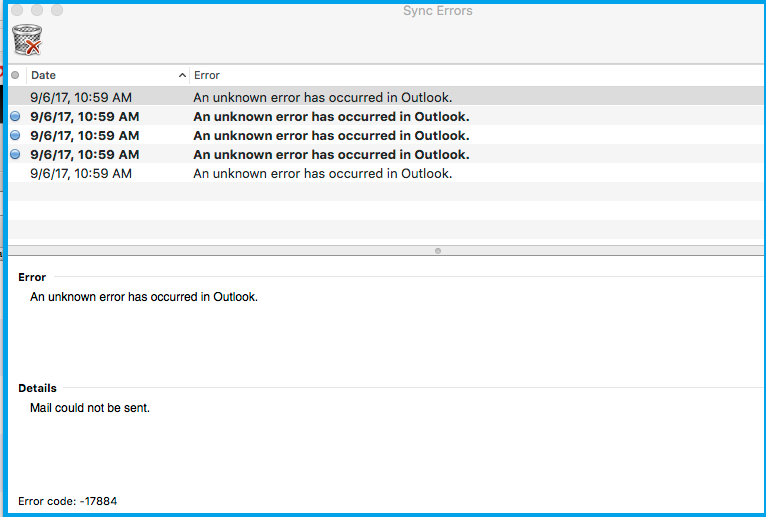Select the last non-bold error row
766x517 pixels.
386,173
